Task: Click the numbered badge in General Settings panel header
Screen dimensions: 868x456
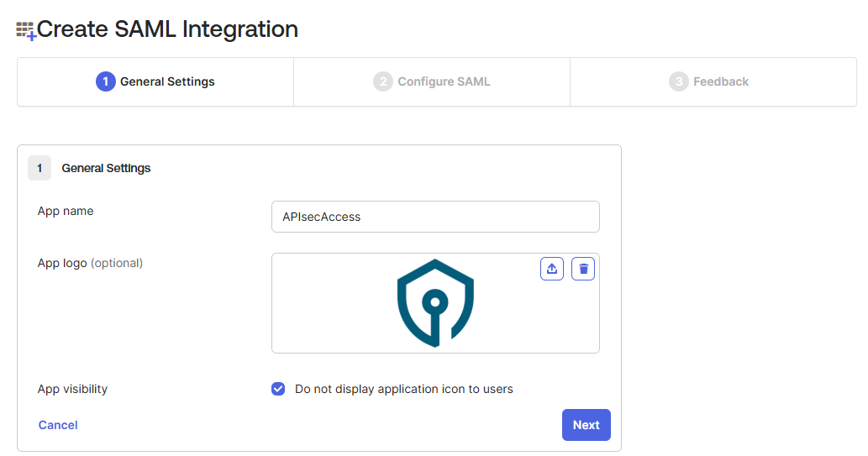Action: pos(39,168)
